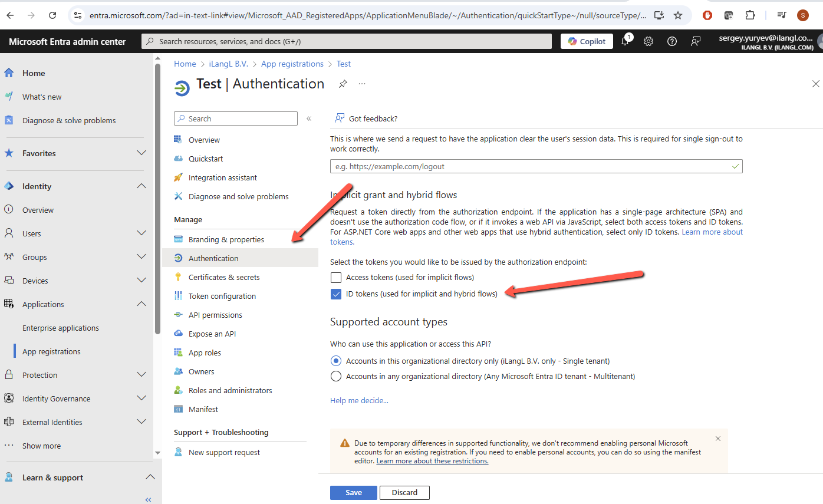The image size is (823, 504).
Task: Expand the Users section
Action: click(x=141, y=233)
